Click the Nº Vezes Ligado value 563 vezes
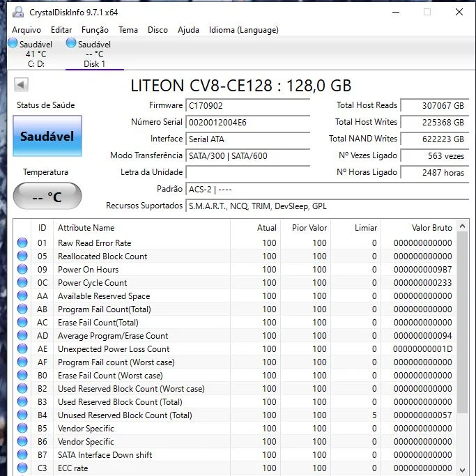 [x=435, y=155]
